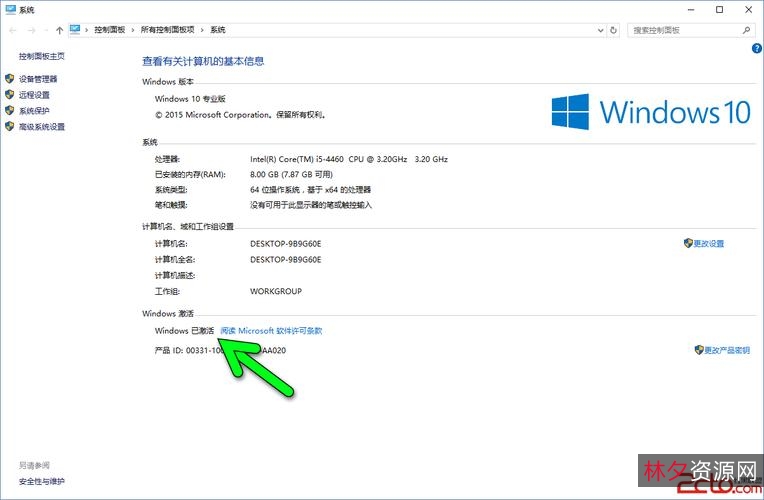Click the Forward navigation arrow
This screenshot has width=764, height=500.
coord(32,30)
